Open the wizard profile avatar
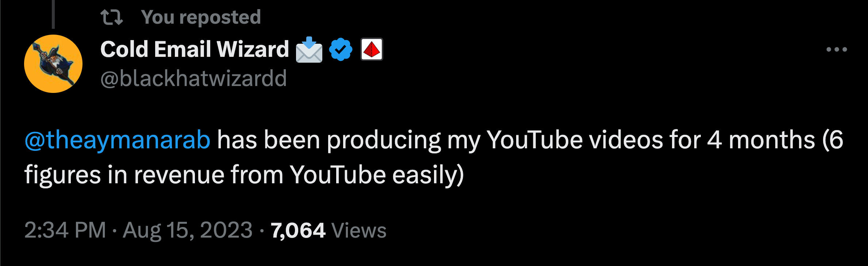868x266 pixels. [x=53, y=64]
